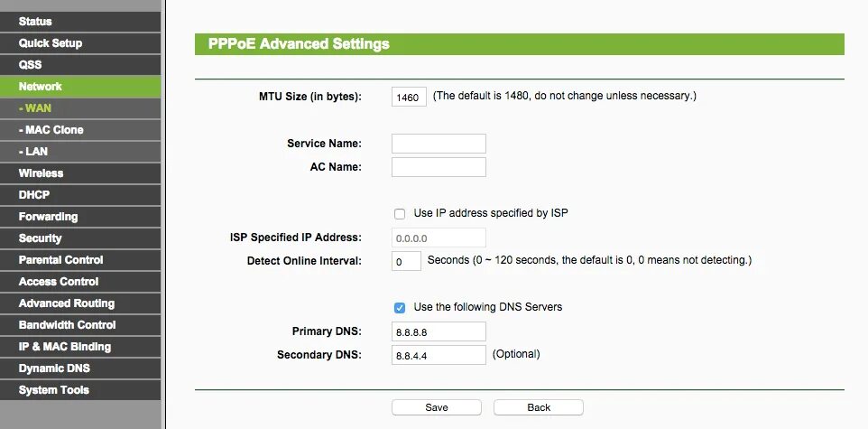Select the MAC Clone submenu item
Viewport: 868px width, 429px height.
[x=80, y=130]
